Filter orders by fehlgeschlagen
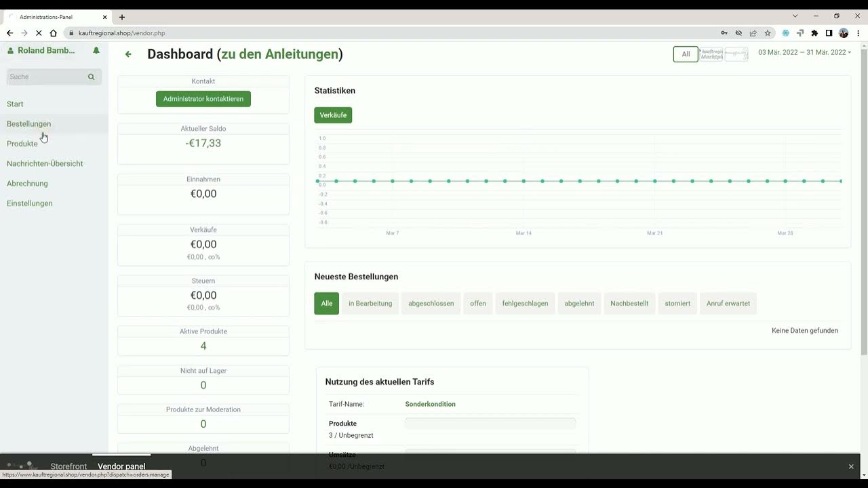This screenshot has width=868, height=488. [x=525, y=303]
